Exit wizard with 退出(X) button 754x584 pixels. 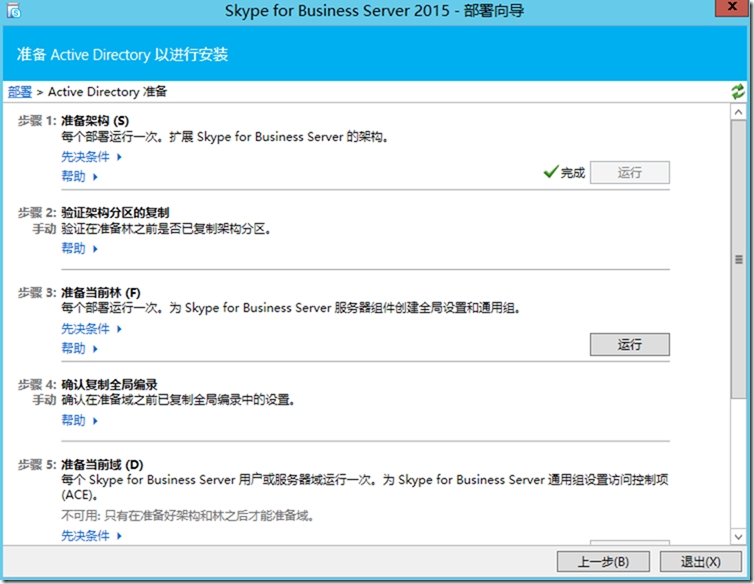click(700, 561)
